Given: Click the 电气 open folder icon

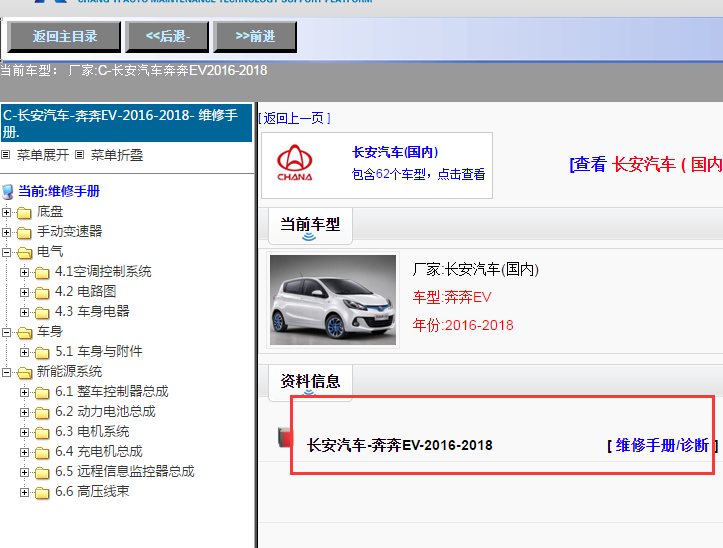Looking at the screenshot, I should tap(24, 252).
